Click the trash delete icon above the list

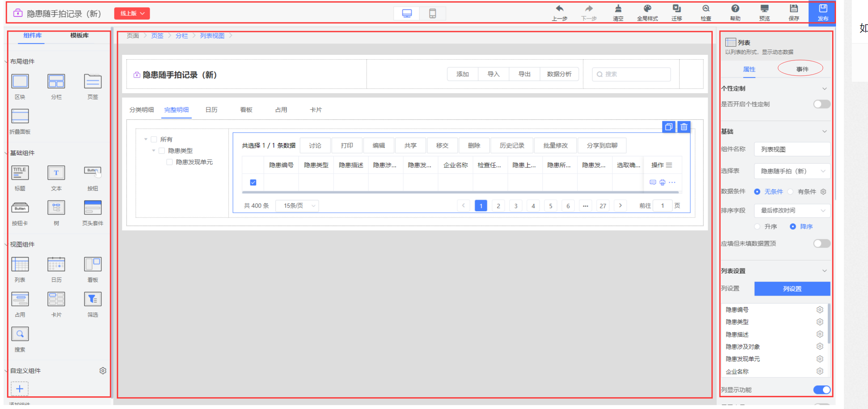(x=684, y=127)
